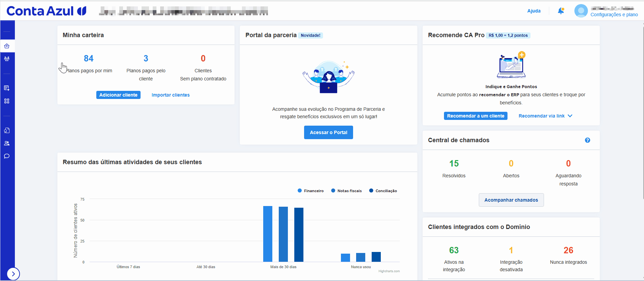Open the document list icon in sidebar
The width and height of the screenshot is (644, 281).
pos(7,88)
